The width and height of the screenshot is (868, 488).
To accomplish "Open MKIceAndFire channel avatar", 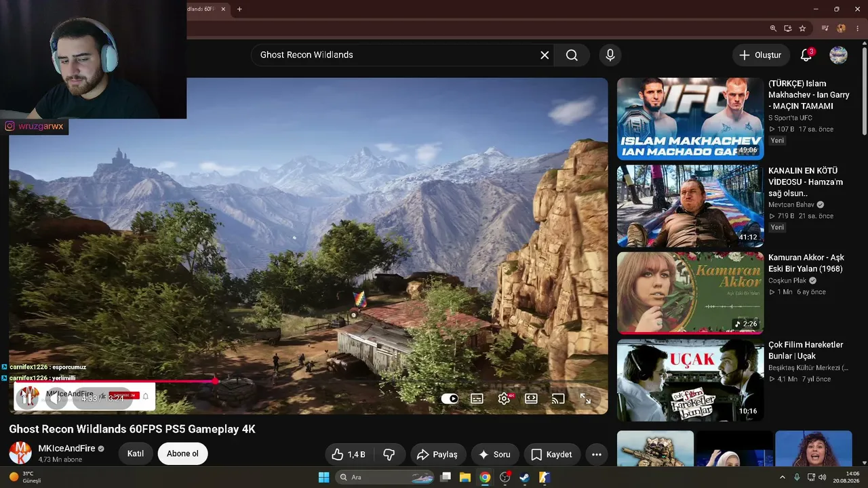I will click(x=20, y=453).
